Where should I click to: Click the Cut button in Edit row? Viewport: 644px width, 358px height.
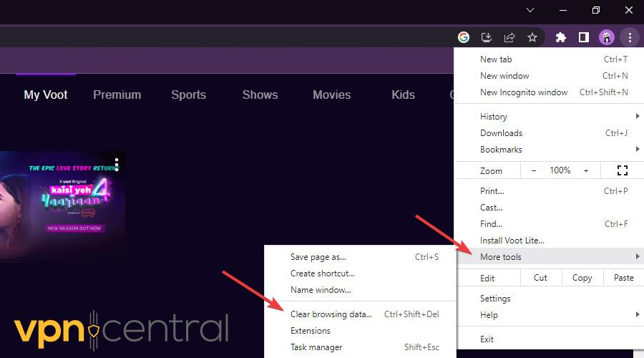click(540, 278)
